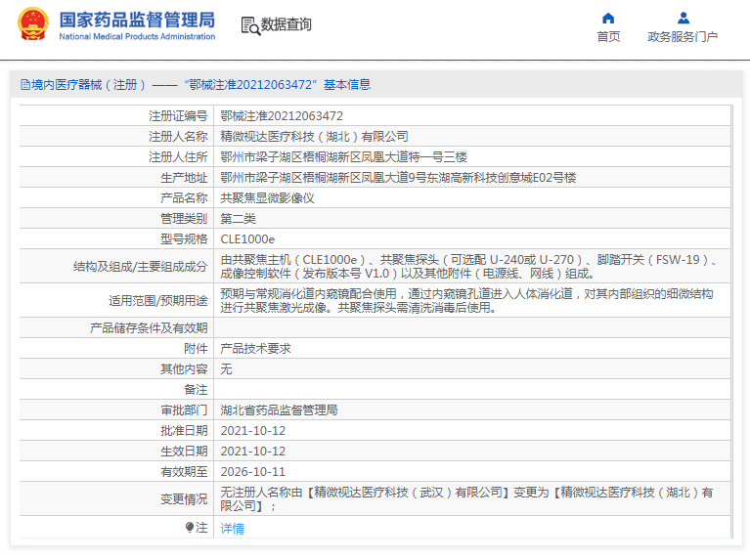
Task: Click the 型号规格 row label
Action: point(184,239)
